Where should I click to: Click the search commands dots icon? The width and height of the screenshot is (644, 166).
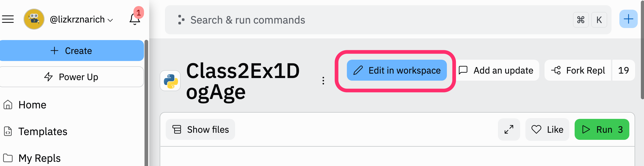(x=181, y=20)
